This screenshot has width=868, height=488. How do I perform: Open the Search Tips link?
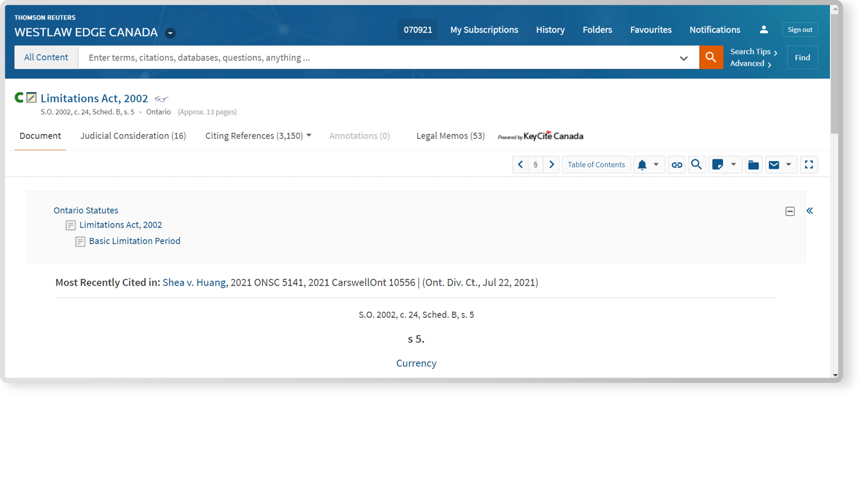[754, 52]
